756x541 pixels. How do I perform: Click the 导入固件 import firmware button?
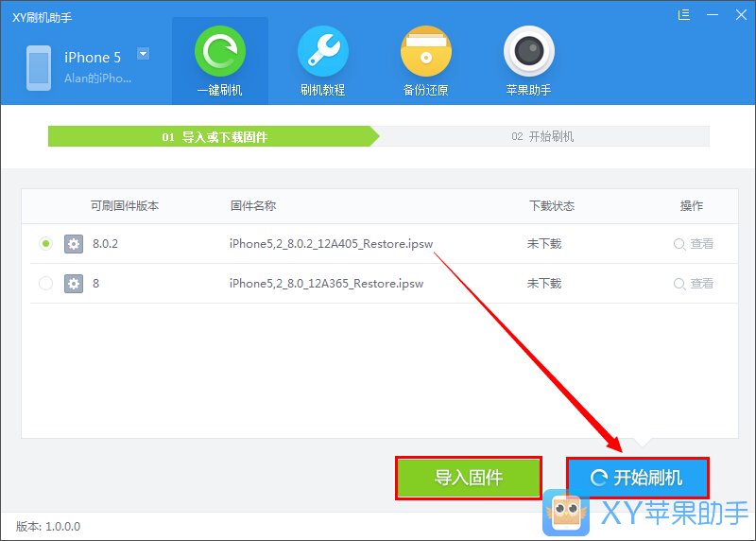[x=469, y=478]
